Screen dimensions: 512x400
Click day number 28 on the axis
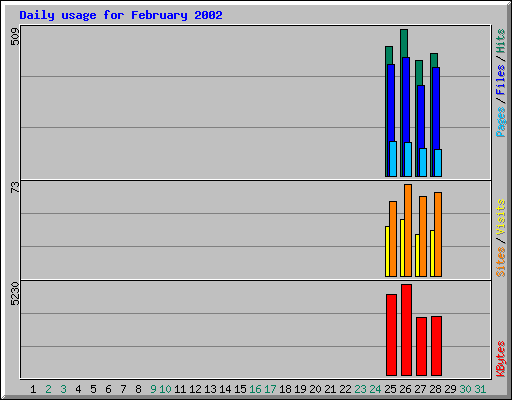tap(435, 389)
